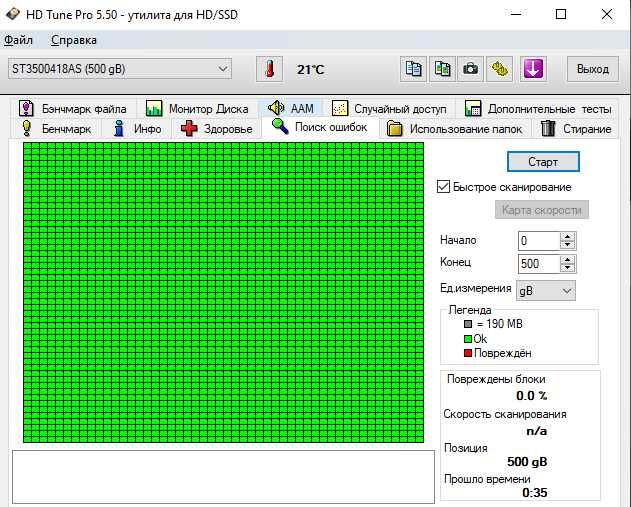Close the HD Tune Pro window
631x507 pixels.
[607, 14]
